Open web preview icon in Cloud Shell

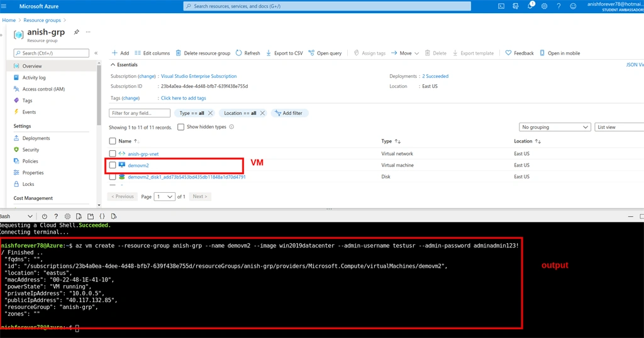(114, 216)
